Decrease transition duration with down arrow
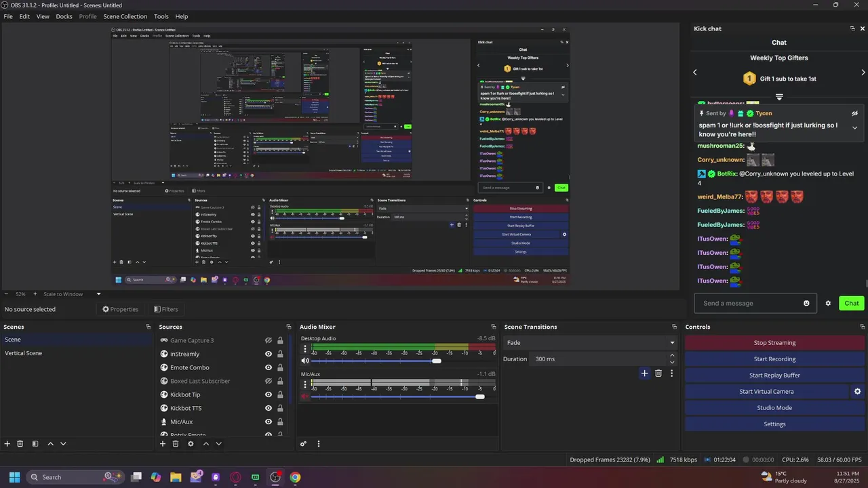 (x=672, y=362)
